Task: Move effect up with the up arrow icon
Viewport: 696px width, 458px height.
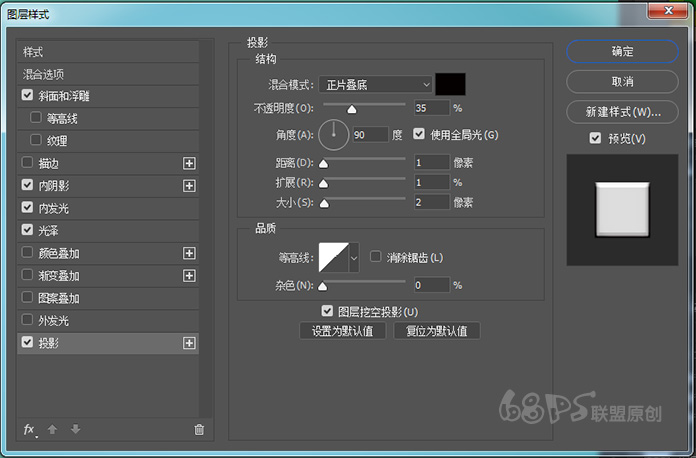Action: (52, 429)
